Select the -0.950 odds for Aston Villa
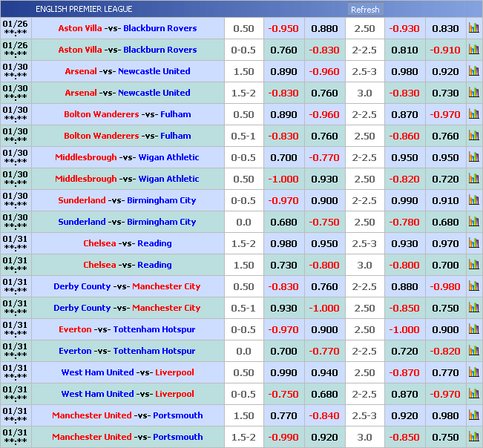Screen dimensions: 483x448 283,28
